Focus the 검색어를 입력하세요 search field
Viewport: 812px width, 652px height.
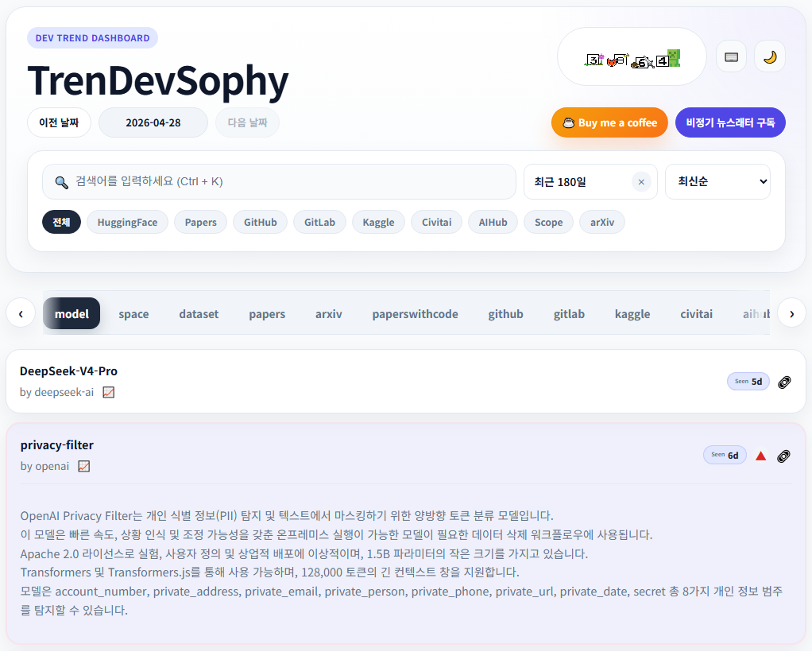279,182
